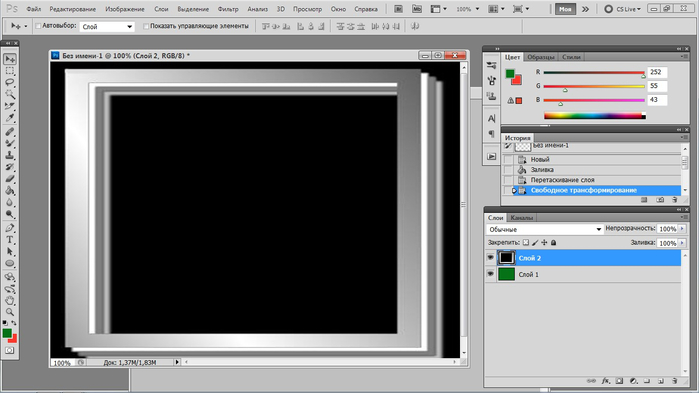This screenshot has height=393, width=699.
Task: Select the Мои workspace button
Action: pos(565,9)
